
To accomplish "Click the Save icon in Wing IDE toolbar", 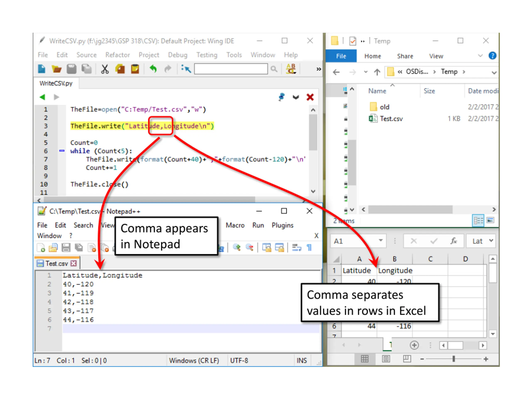I will (x=71, y=69).
